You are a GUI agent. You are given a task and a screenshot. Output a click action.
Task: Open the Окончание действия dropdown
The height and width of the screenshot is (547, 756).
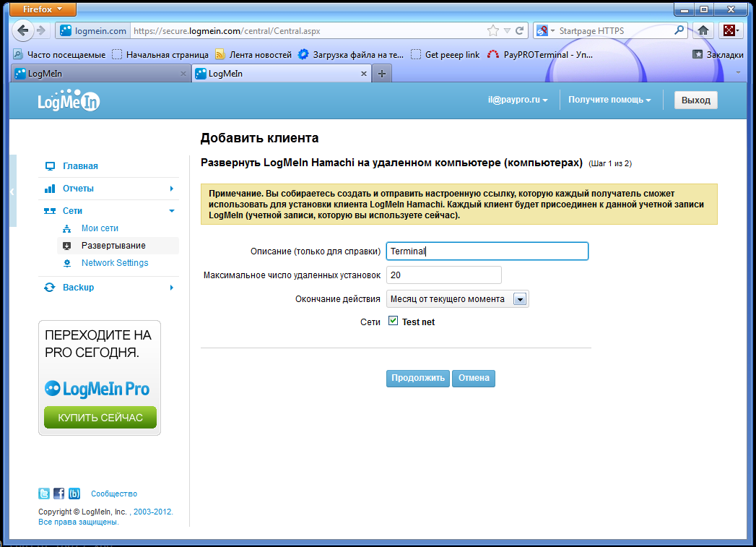pos(520,299)
